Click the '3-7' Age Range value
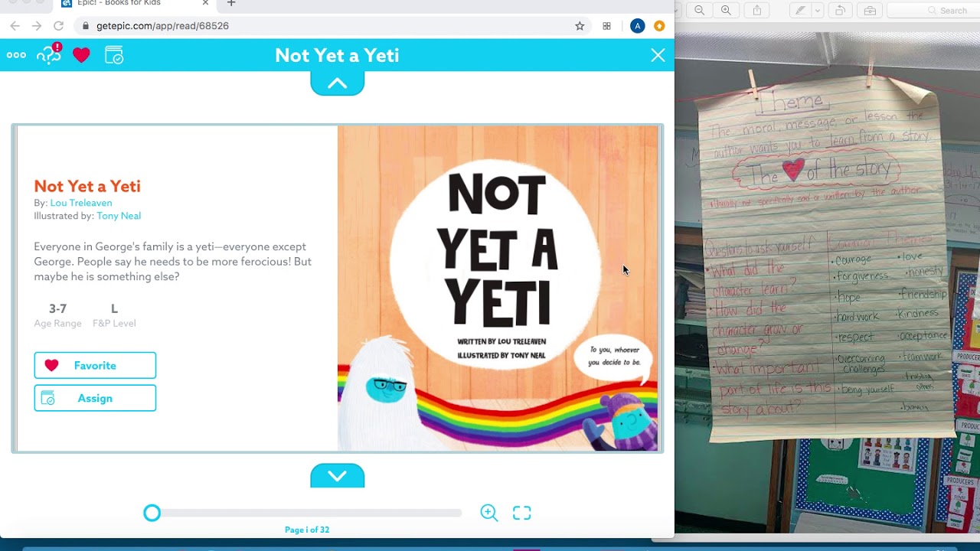Viewport: 980px width, 551px height. click(57, 308)
